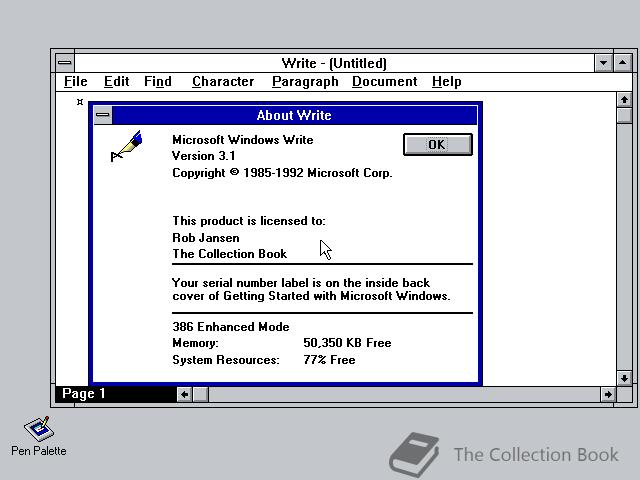Click the vertical scrollbar down arrow
Viewport: 640px width, 480px height.
[x=624, y=378]
